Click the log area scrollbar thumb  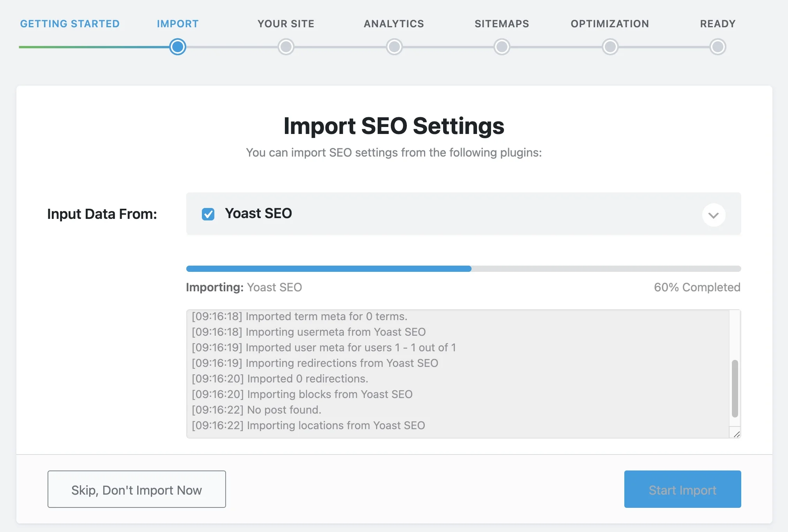(735, 388)
